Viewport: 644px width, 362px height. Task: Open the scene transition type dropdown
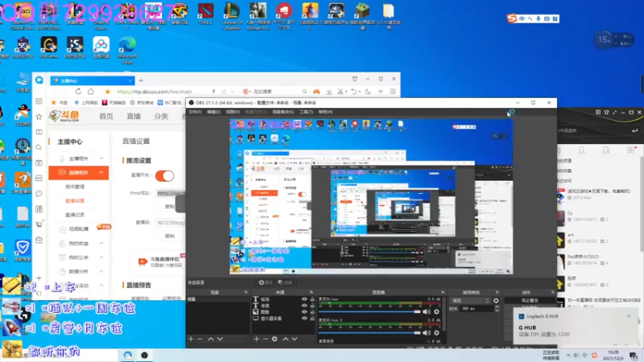coord(470,300)
